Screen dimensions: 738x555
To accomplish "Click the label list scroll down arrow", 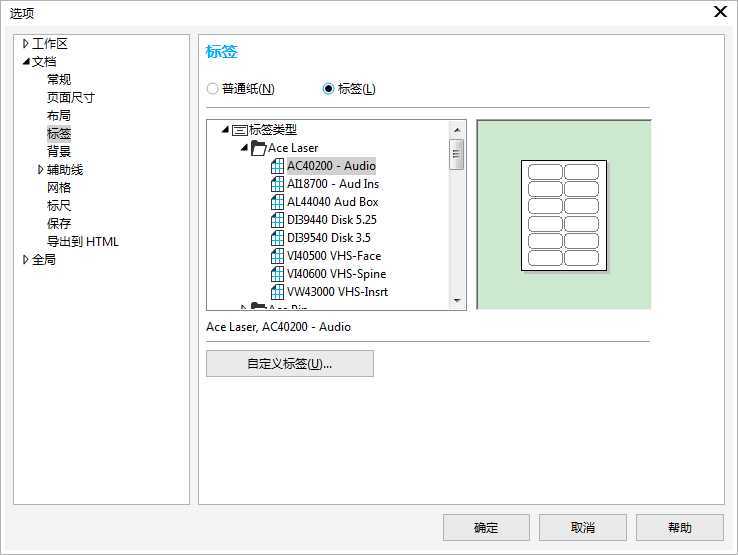I will tap(457, 300).
